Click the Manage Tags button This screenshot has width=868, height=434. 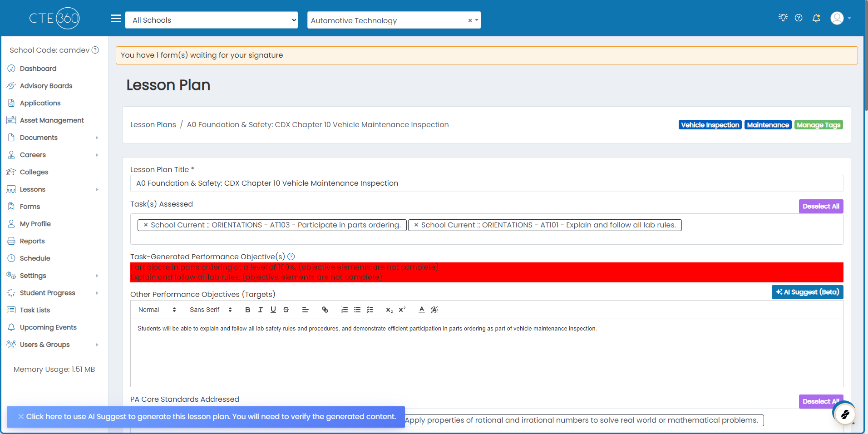(x=819, y=125)
